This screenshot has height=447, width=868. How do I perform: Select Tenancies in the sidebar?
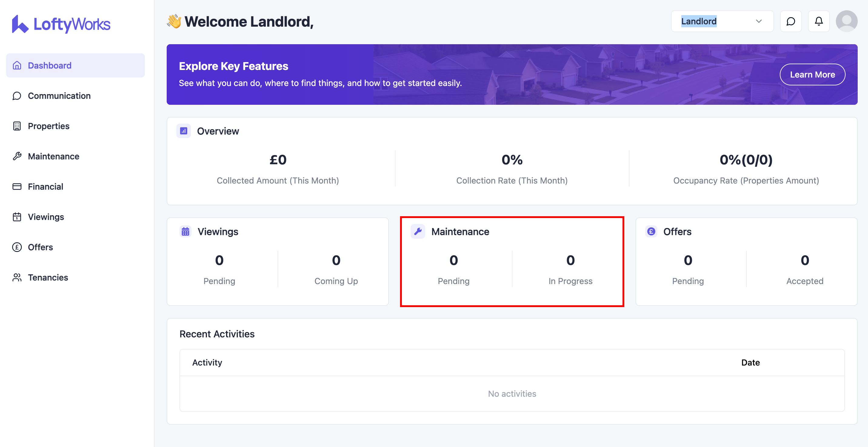click(48, 278)
